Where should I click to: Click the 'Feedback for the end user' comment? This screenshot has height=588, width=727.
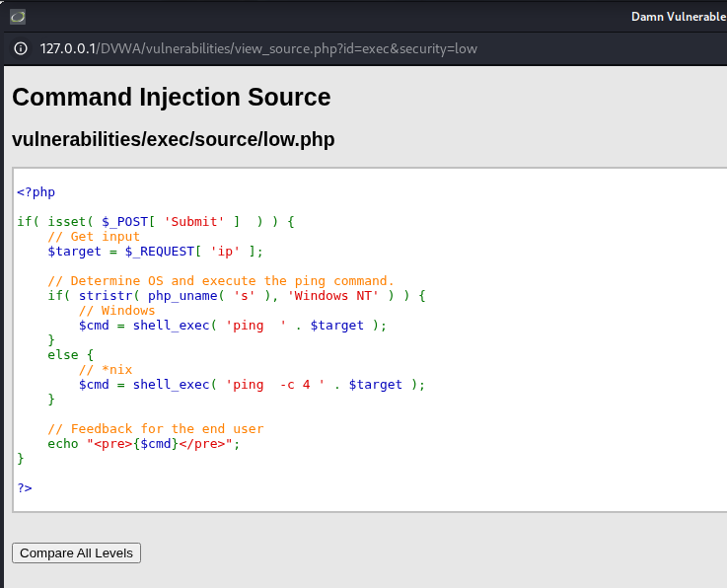(x=155, y=429)
